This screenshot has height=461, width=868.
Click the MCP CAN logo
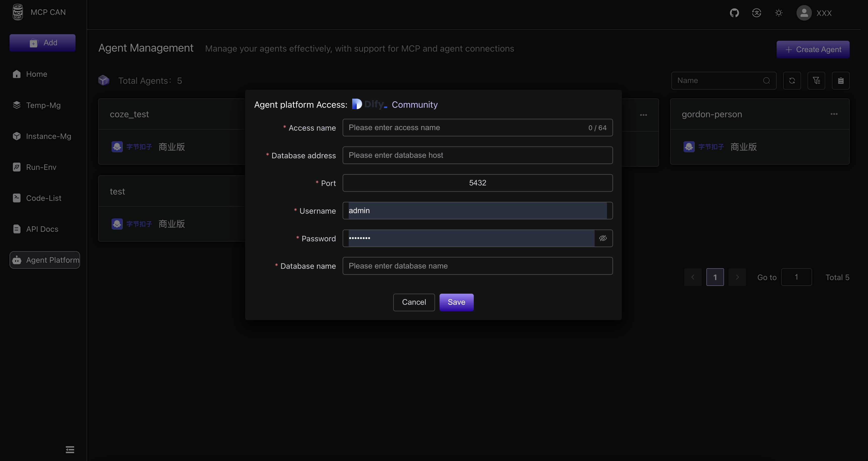18,12
